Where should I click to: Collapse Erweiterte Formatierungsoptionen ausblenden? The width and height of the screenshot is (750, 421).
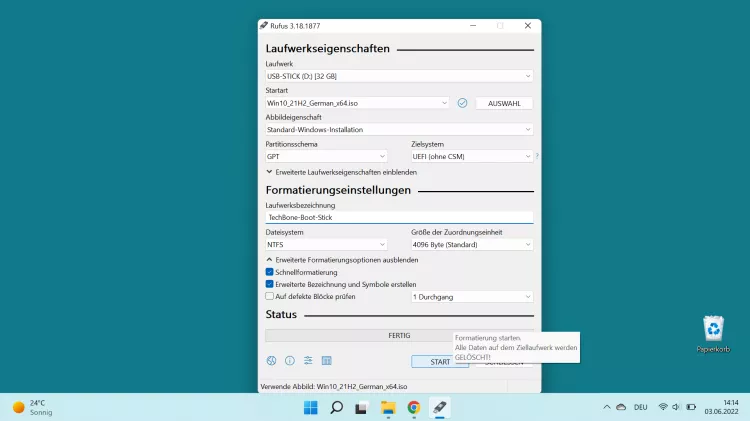[341, 260]
